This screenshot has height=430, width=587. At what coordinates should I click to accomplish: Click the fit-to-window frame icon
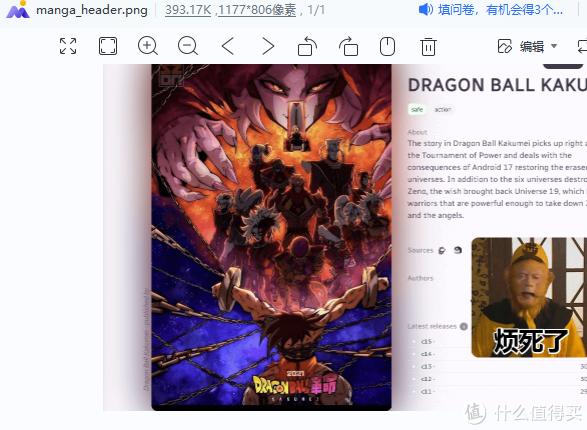click(108, 46)
